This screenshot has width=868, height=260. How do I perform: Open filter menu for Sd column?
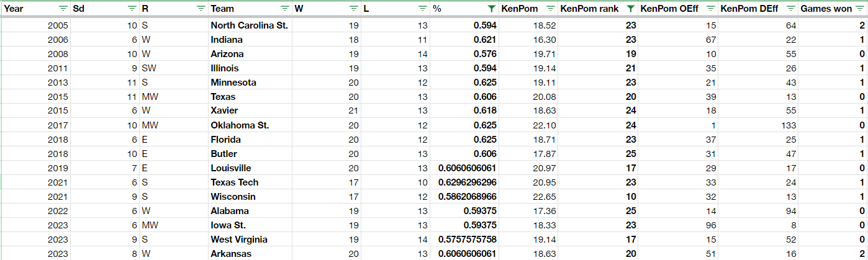coord(132,9)
